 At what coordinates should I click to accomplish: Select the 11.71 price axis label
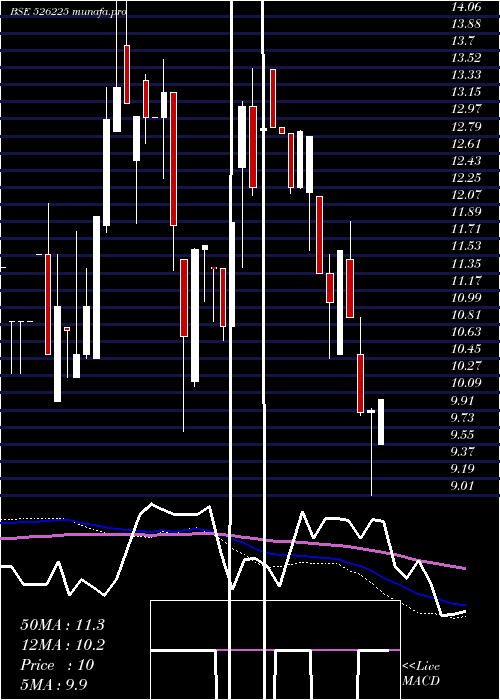click(x=466, y=229)
